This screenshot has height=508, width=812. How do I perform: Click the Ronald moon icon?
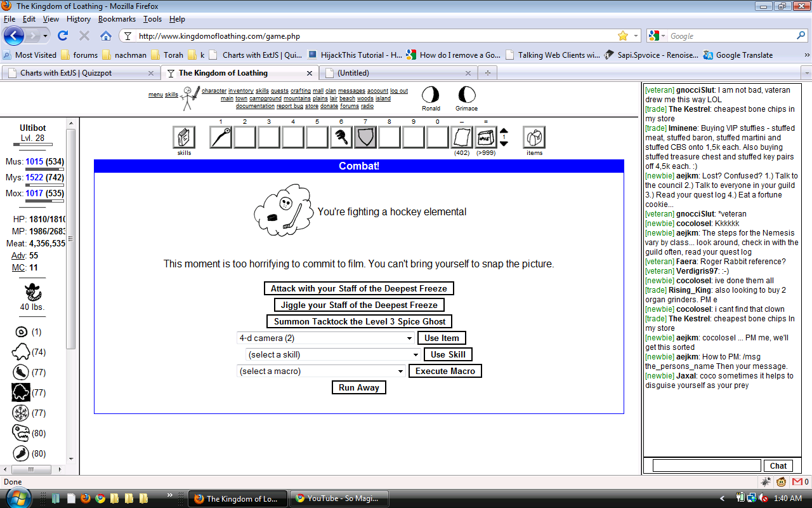[x=431, y=95]
